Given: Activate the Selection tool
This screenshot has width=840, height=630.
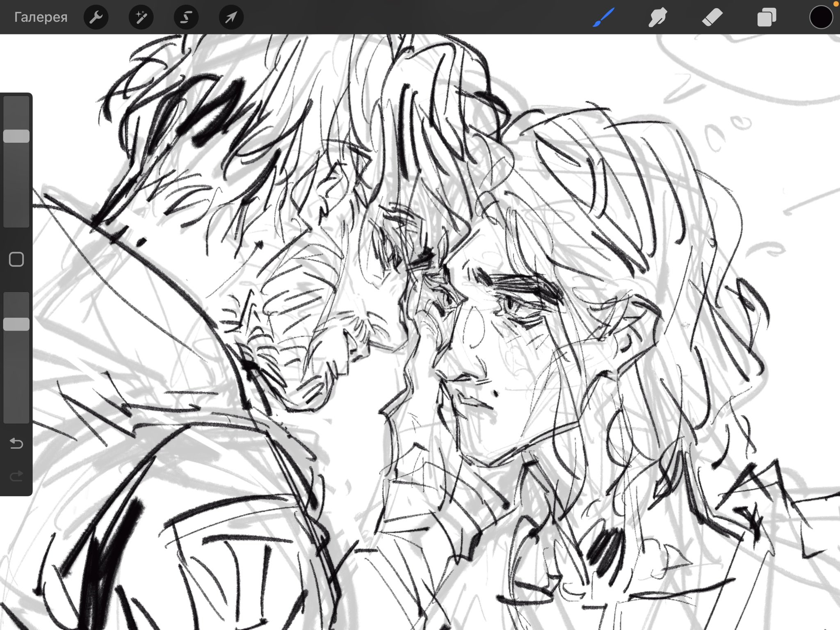Looking at the screenshot, I should point(186,17).
